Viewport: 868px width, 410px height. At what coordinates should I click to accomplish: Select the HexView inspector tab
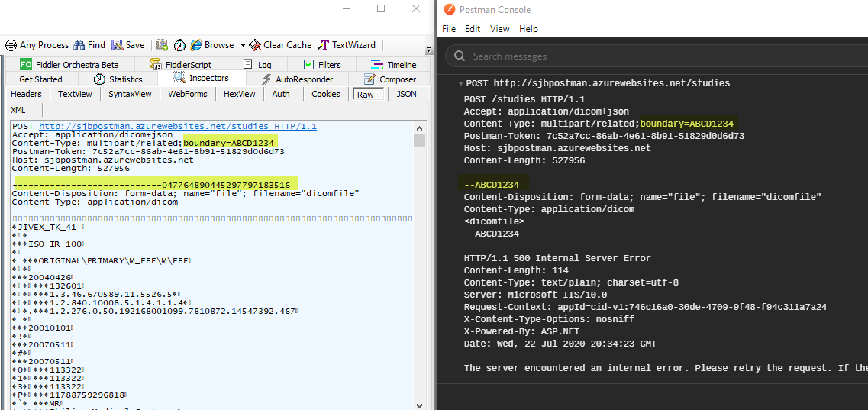[239, 94]
